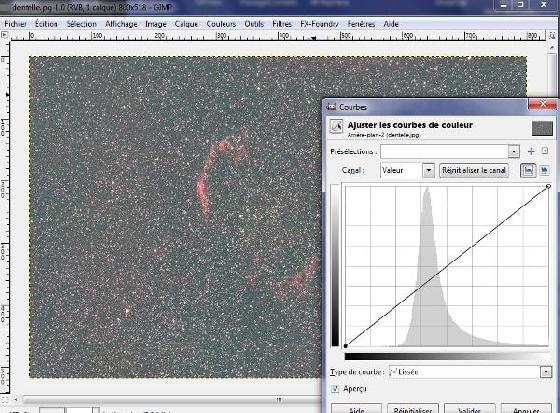
Task: Open the Aide menu
Action: pos(391,24)
